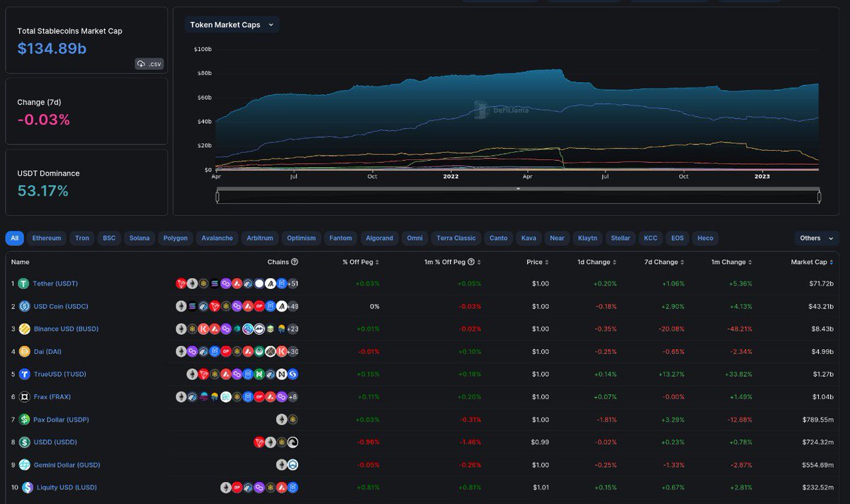Open USDD (USDD) stablecoin link
This screenshot has width=850, height=504.
pos(56,442)
